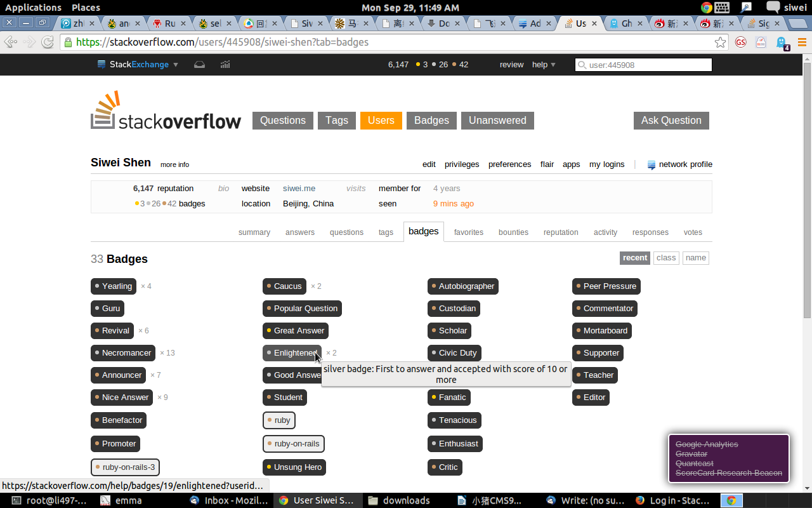Open the Applications menu
The height and width of the screenshot is (508, 812).
point(33,8)
